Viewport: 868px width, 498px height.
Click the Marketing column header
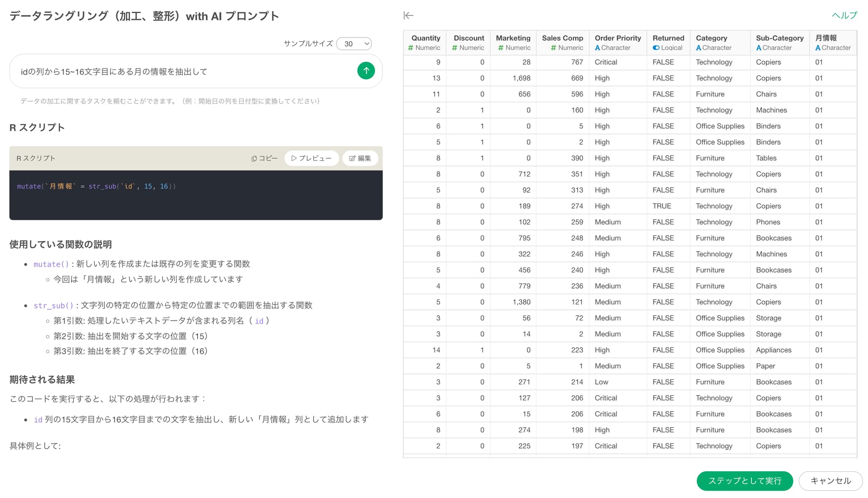point(513,38)
